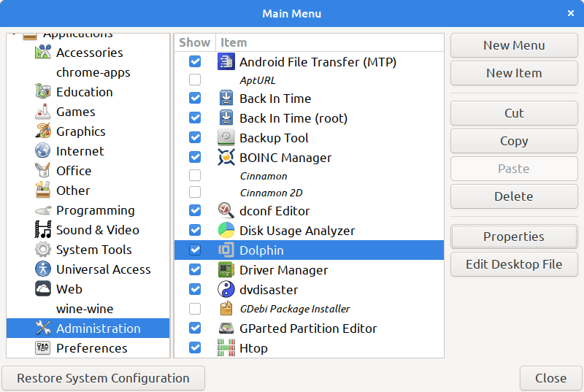
Task: Click the Games joystick icon
Action: [43, 111]
